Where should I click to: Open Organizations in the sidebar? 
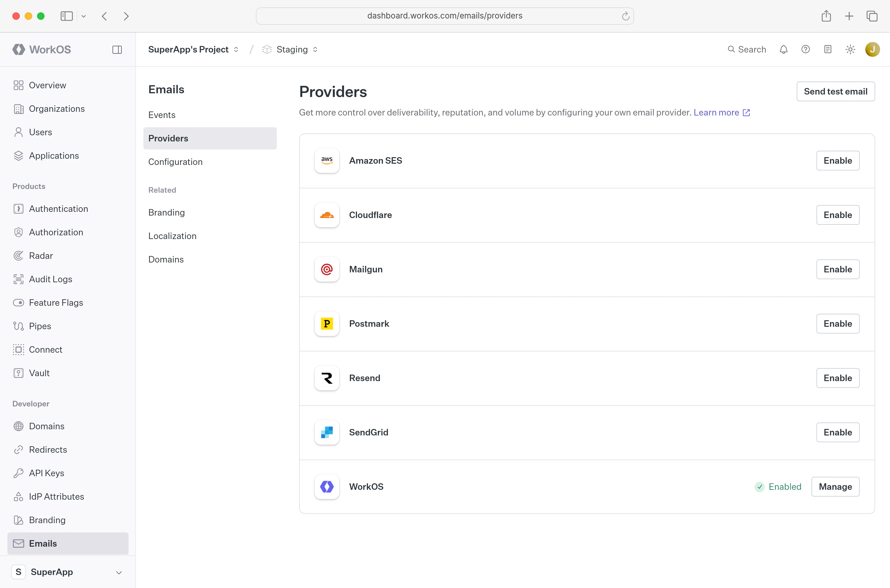pos(68,109)
